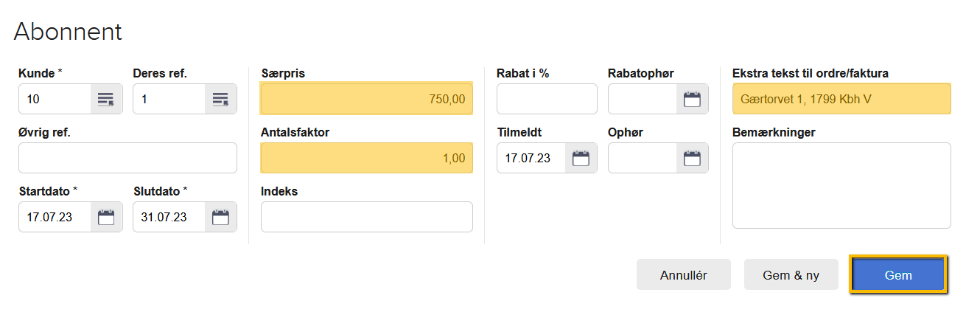Open the Deres ref. lookup list icon
The image size is (980, 315).
point(220,99)
